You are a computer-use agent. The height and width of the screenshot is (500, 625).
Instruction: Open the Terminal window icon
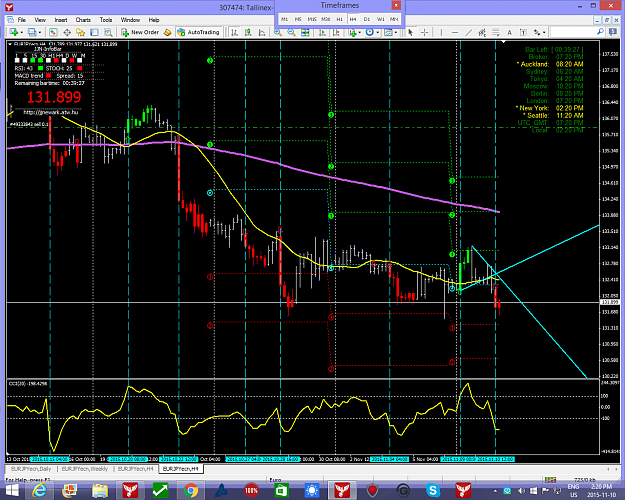(x=94, y=32)
